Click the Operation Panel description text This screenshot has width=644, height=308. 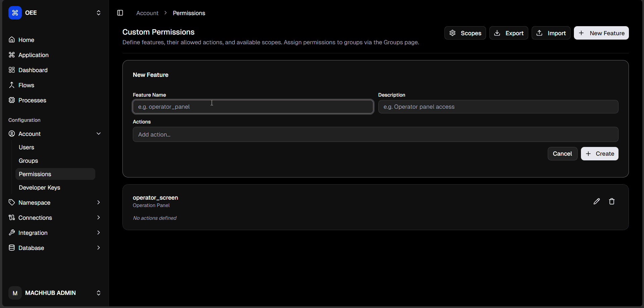point(151,205)
